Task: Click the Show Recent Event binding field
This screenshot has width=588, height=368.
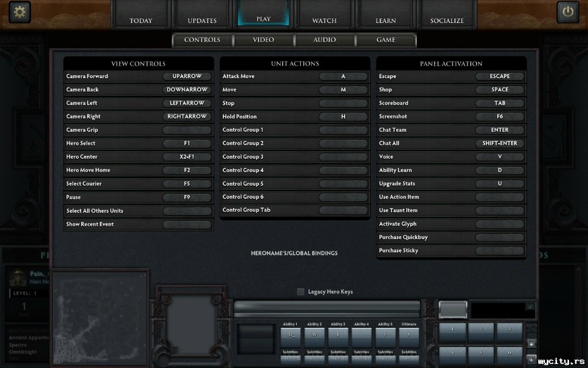Action: tap(187, 224)
